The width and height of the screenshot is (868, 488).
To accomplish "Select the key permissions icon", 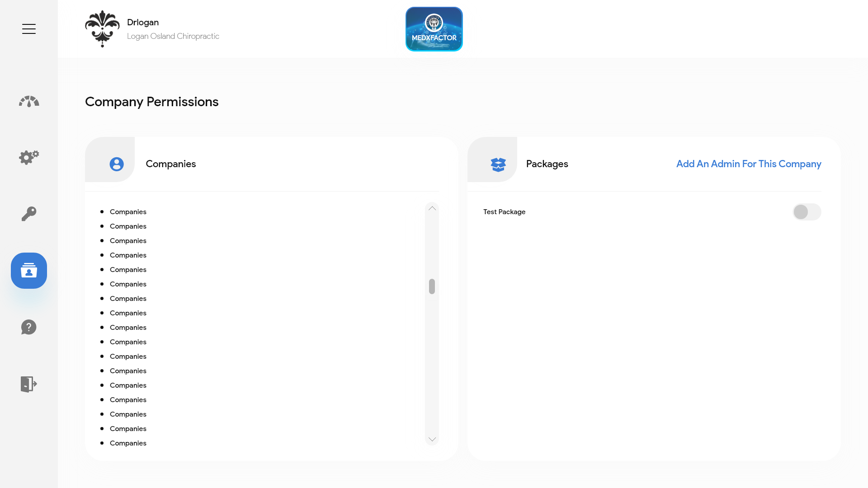I will point(28,214).
